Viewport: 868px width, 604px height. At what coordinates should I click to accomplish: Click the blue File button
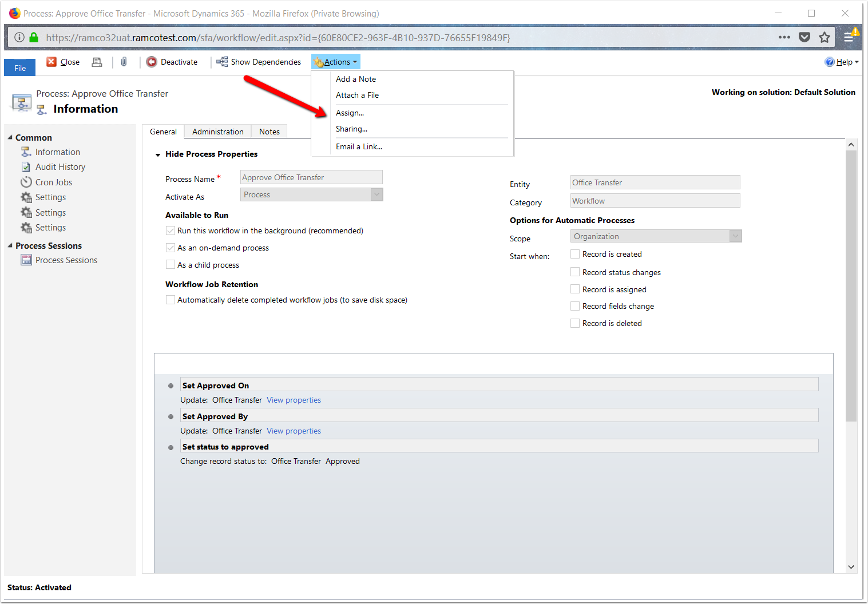click(20, 67)
